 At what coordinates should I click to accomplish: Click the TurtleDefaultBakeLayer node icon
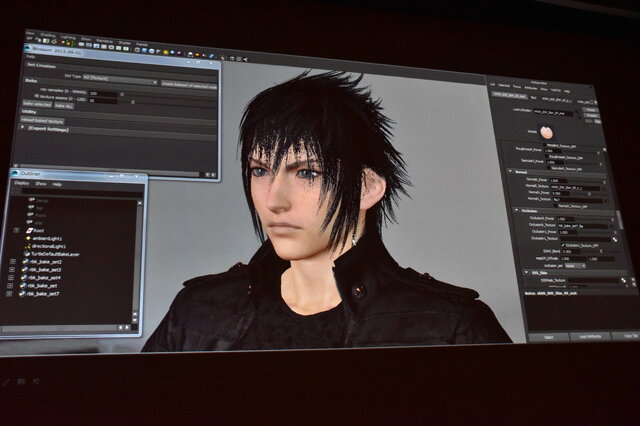point(27,254)
